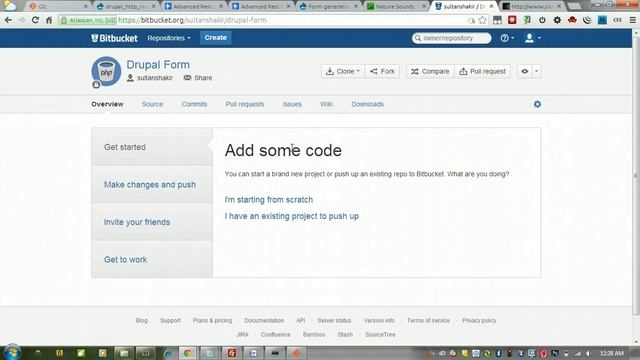Open the user avatar account menu
Image resolution: width=640 pixels, height=360 pixels.
533,38
